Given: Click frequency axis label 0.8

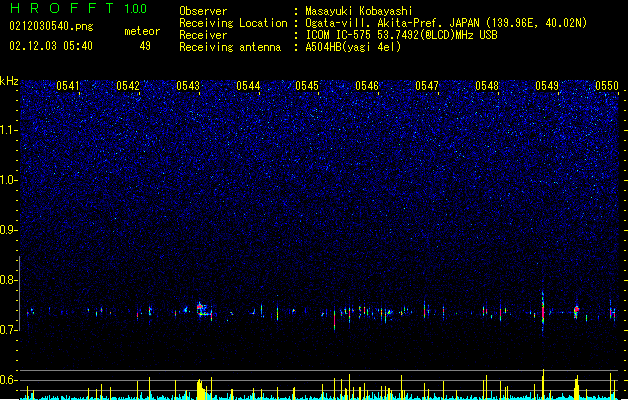Looking at the screenshot, I should 8,280.
